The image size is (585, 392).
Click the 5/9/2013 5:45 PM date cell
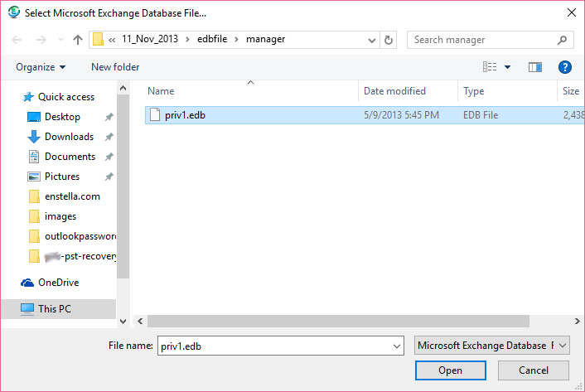pos(401,115)
